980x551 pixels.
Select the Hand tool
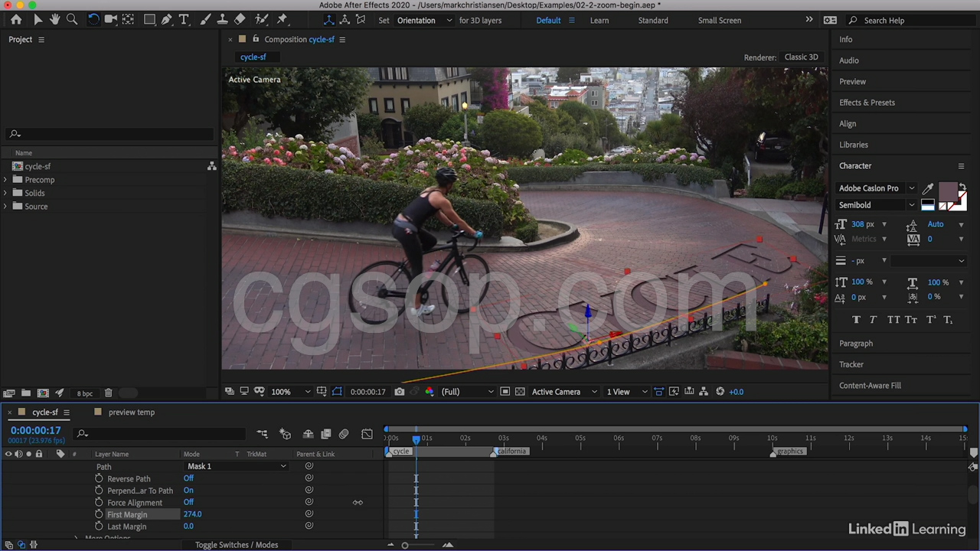pos(55,20)
